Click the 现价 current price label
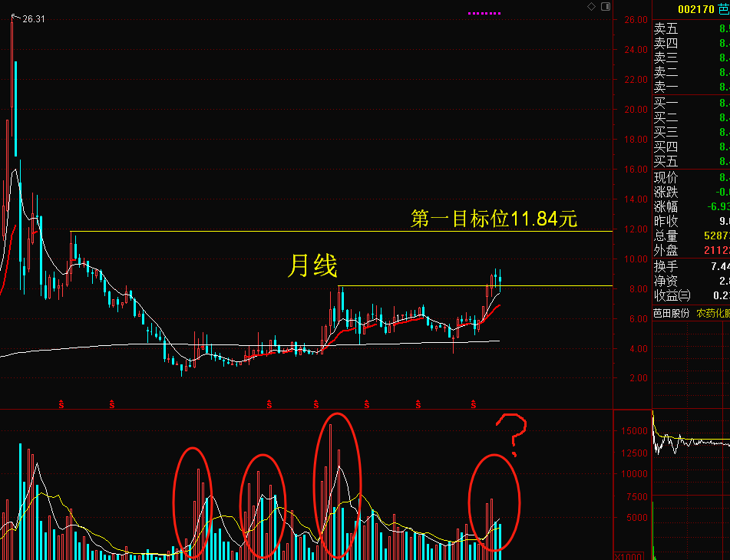The width and height of the screenshot is (730, 560). tap(666, 178)
